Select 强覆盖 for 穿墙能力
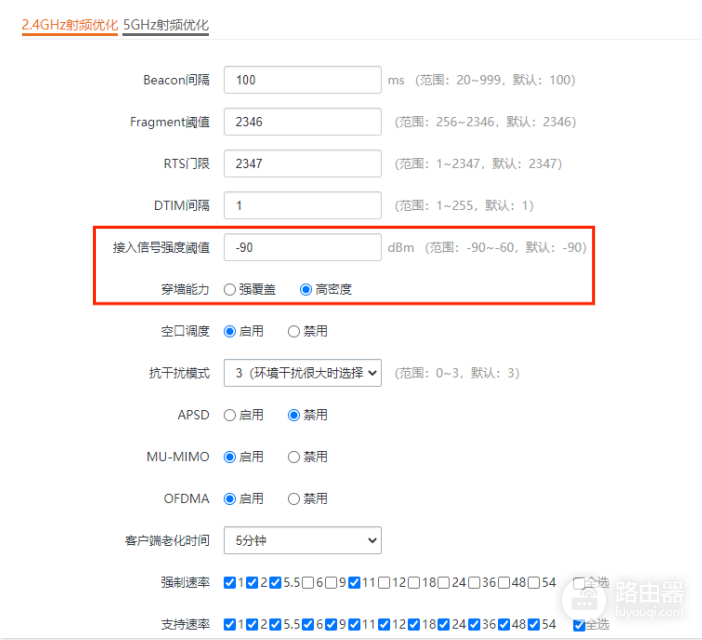This screenshot has height=640, width=702. pyautogui.click(x=230, y=289)
